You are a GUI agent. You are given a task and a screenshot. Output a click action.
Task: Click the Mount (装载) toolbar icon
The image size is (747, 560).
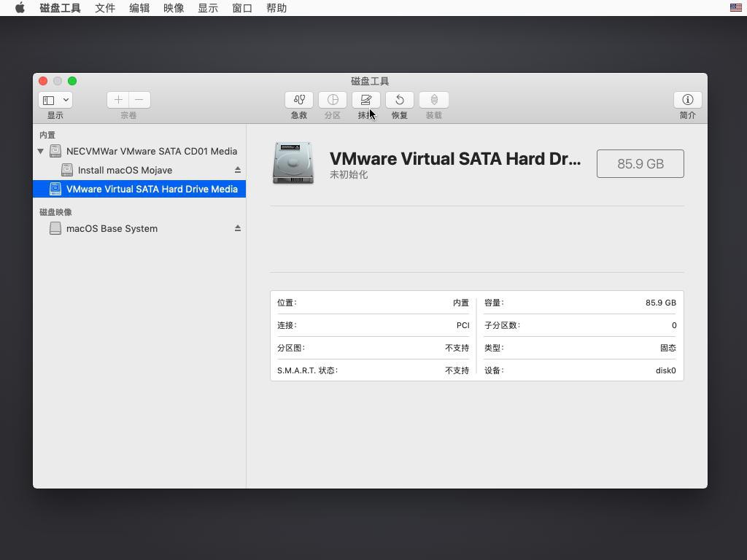(x=433, y=100)
